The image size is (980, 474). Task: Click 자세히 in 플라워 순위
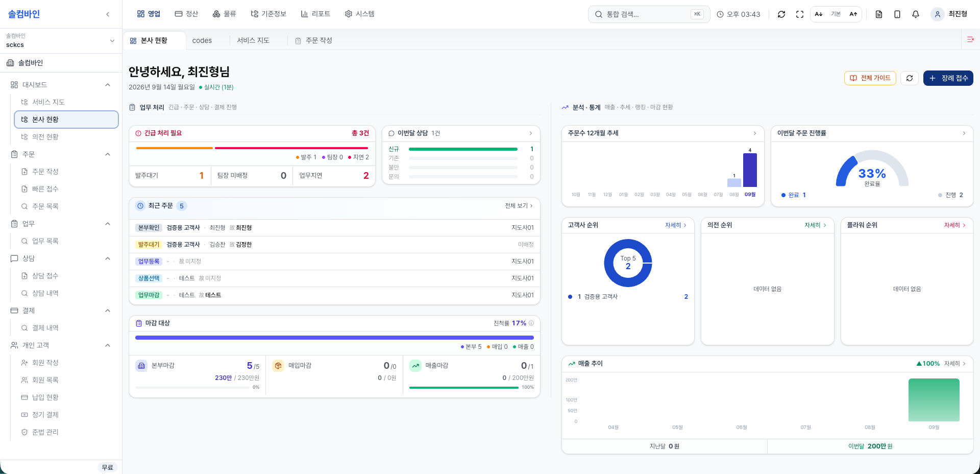pos(955,225)
